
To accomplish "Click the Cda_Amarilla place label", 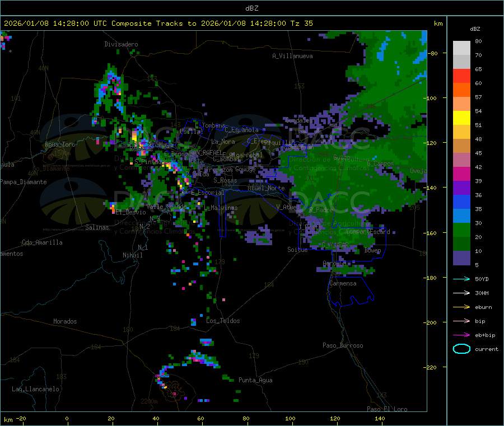I will [42, 242].
